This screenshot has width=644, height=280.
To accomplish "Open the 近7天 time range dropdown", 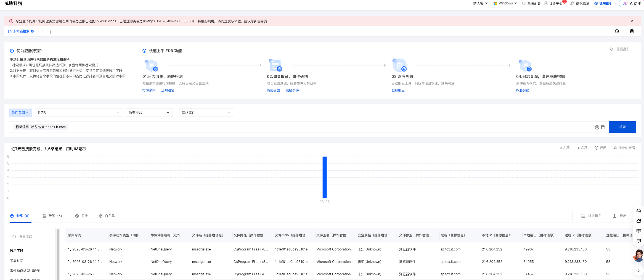I will (x=79, y=113).
